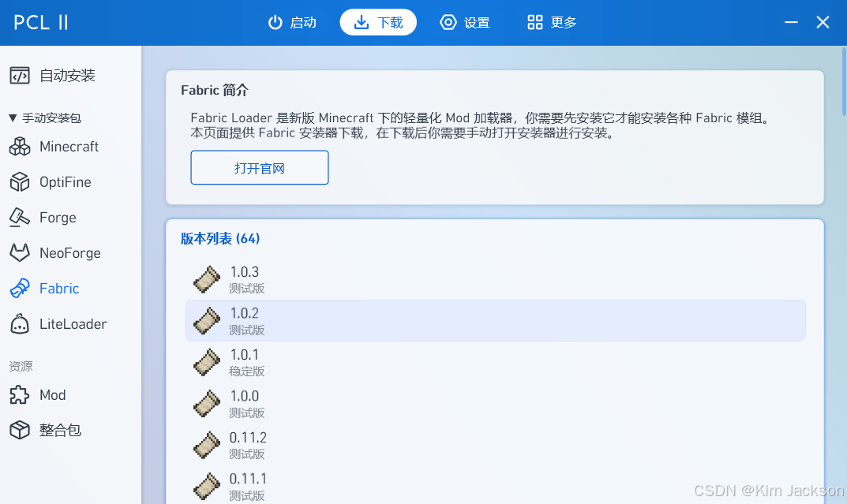Select Fabric version 1.0.3
847x504 pixels.
[496, 279]
